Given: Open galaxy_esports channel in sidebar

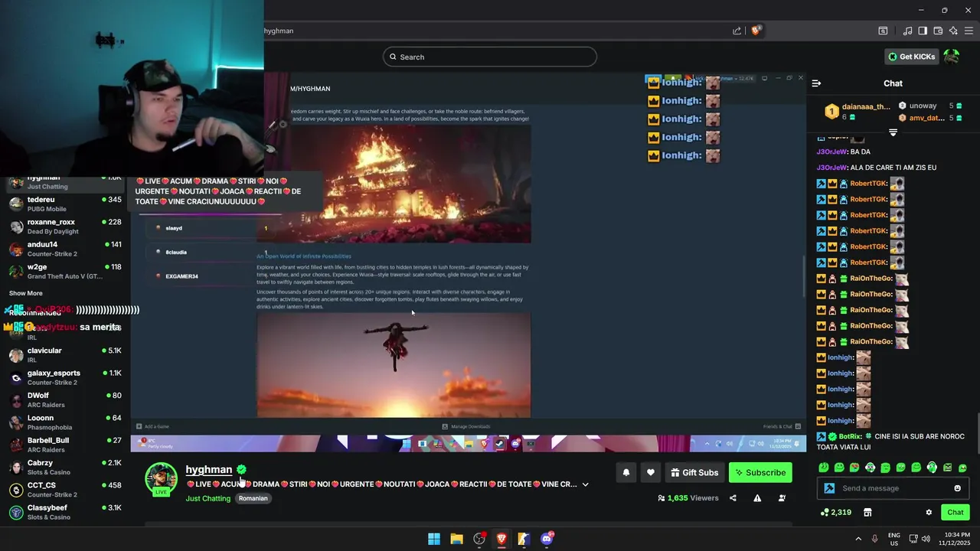Looking at the screenshot, I should [65, 377].
